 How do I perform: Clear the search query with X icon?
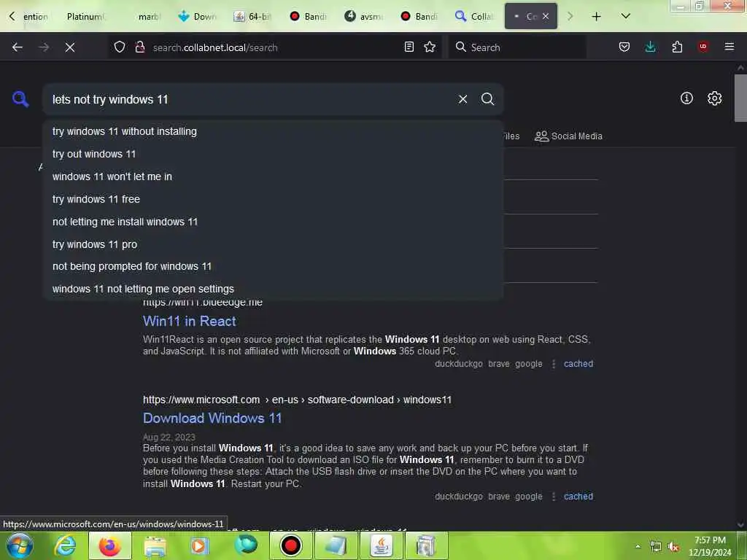click(x=462, y=99)
